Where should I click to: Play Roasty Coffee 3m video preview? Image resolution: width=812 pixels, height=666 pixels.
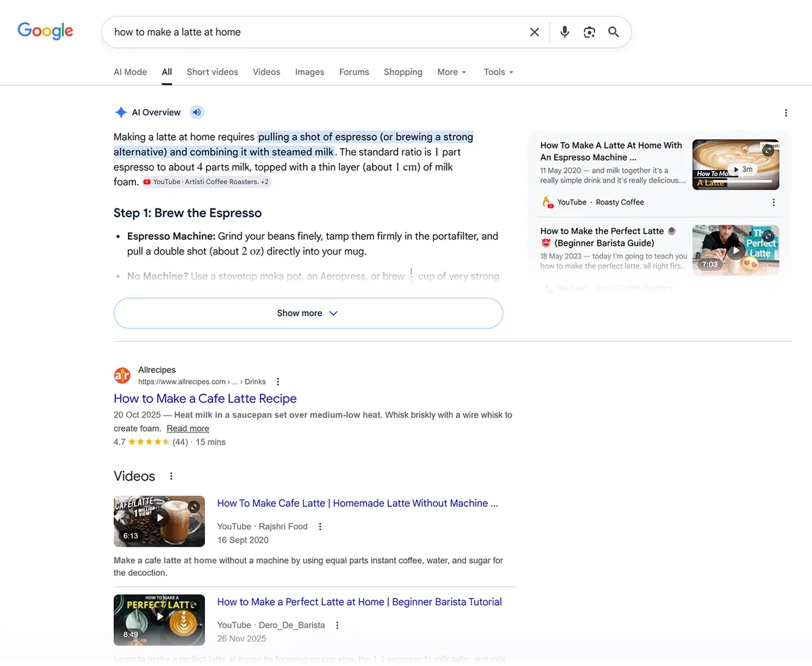point(736,164)
